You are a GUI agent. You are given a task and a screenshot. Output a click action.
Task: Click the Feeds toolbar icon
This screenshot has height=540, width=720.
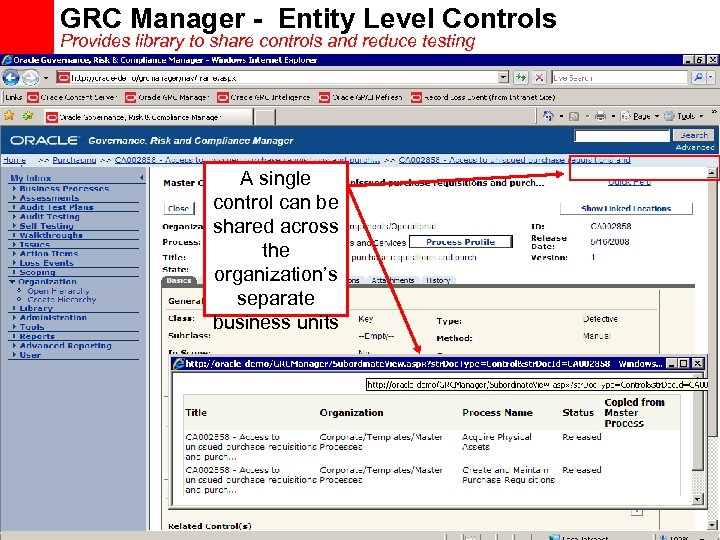coord(574,117)
